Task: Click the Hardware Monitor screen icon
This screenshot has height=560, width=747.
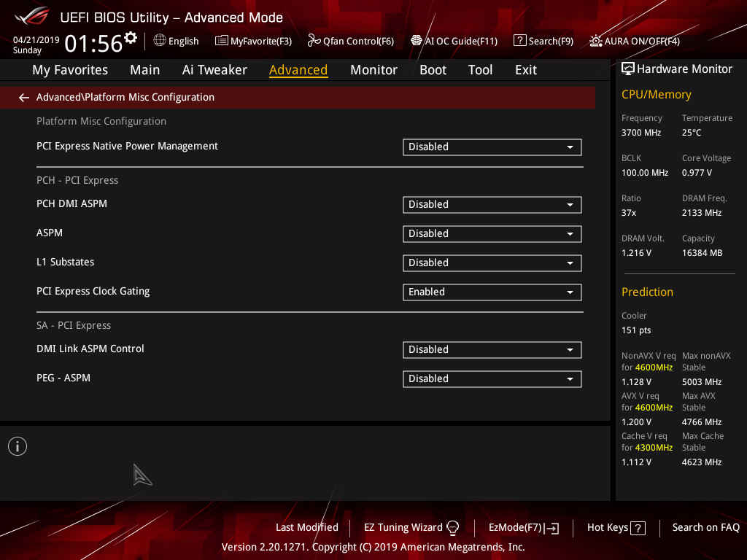Action: pyautogui.click(x=628, y=69)
